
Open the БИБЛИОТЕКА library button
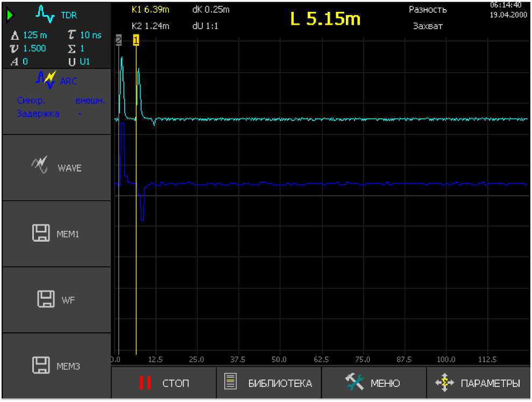269,382
